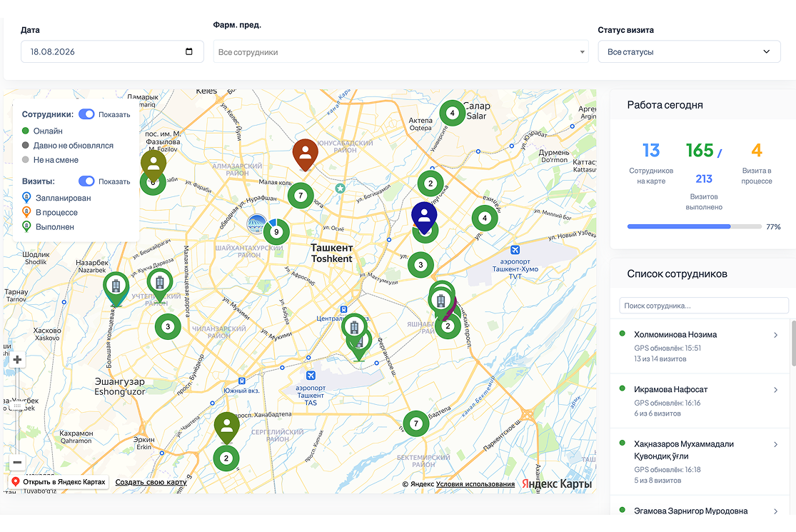Open the Все статусы status dropdown
This screenshot has height=532, width=796.
coord(689,52)
